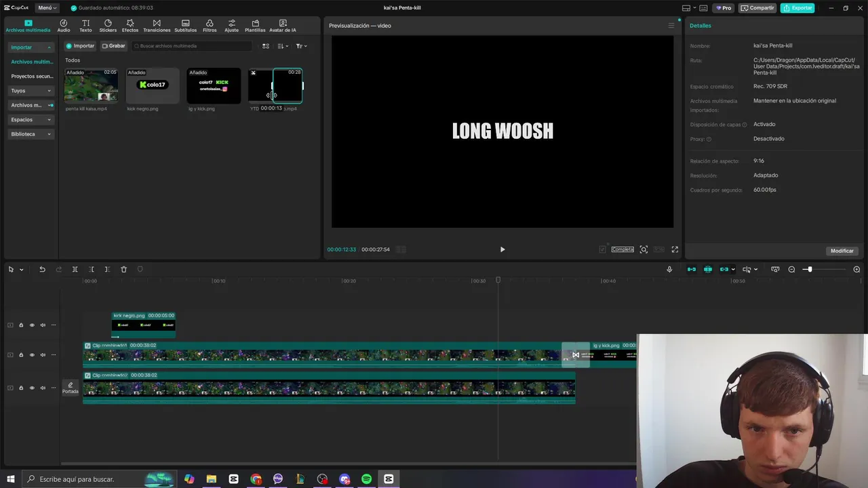
Task: Toggle main track magnet snapping
Action: [692, 269]
